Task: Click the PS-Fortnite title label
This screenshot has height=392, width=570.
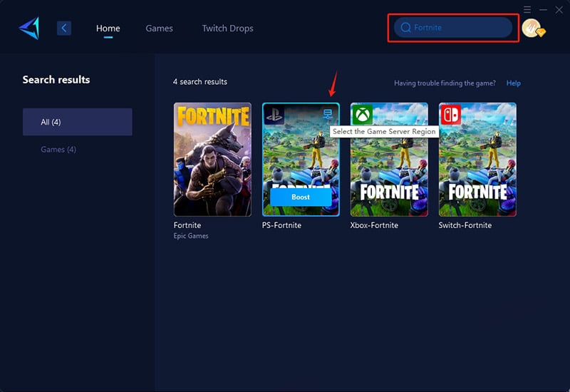Action: pyautogui.click(x=281, y=225)
